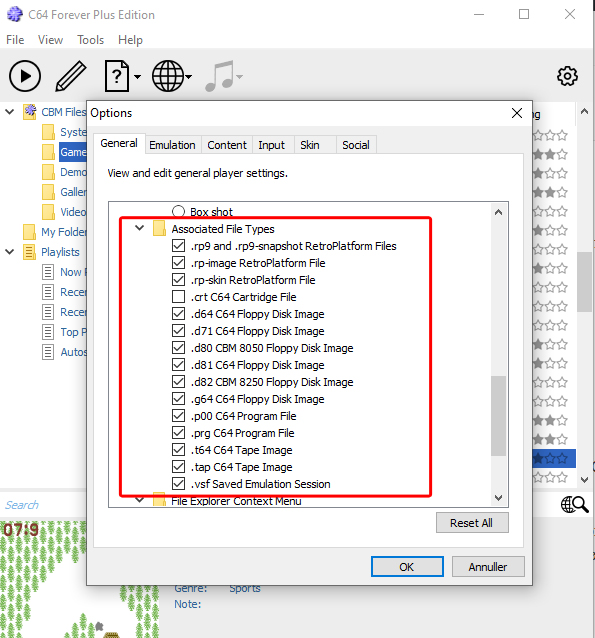The height and width of the screenshot is (638, 595).
Task: Click the globe web icon
Action: [168, 76]
